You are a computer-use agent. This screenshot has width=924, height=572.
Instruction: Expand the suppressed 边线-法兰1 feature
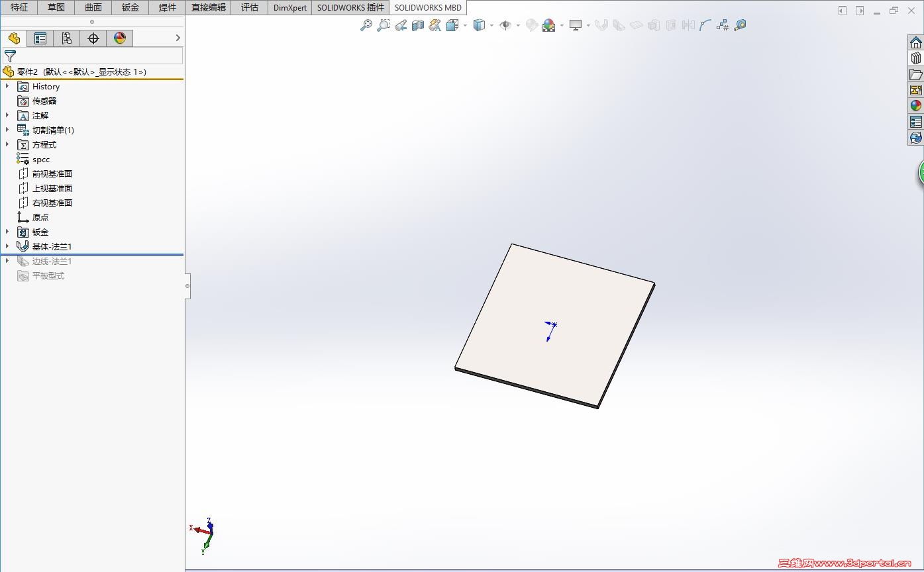tap(7, 261)
